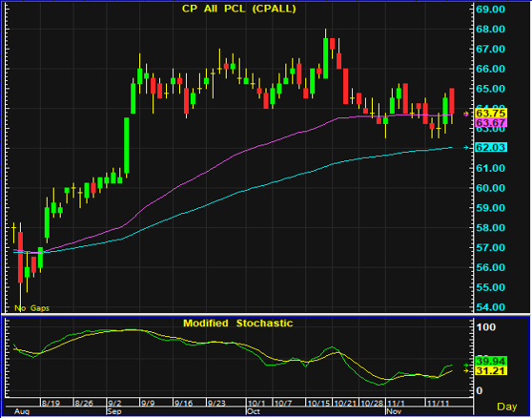Screen dimensions: 532x418
Task: Click the 10/21 date axis label
Action: click(x=345, y=404)
